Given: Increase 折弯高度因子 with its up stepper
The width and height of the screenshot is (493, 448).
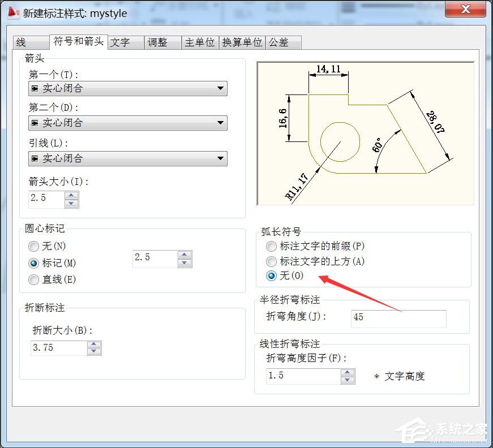Looking at the screenshot, I should [x=349, y=373].
